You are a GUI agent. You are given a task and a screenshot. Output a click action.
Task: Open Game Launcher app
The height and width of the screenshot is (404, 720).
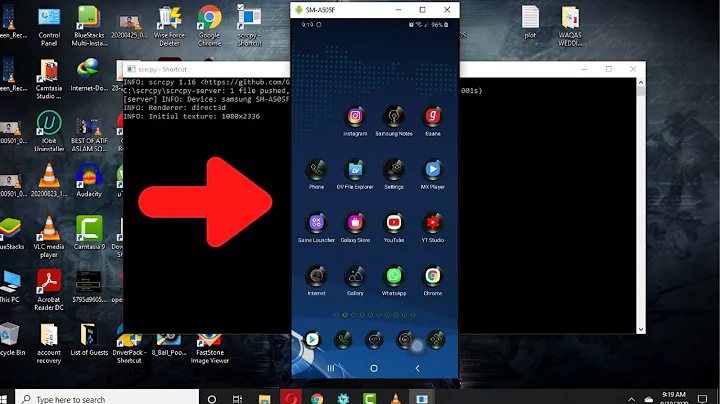(x=316, y=223)
